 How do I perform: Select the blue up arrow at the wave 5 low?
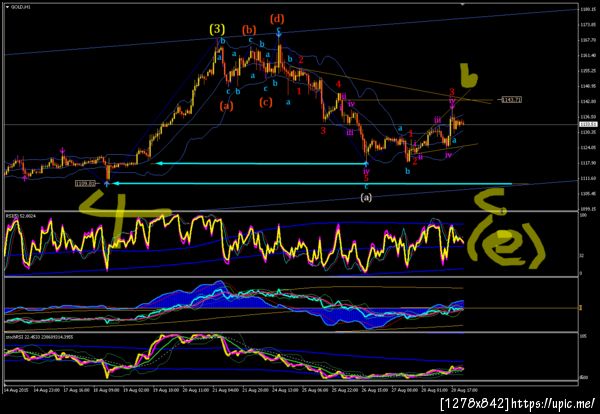[x=366, y=165]
